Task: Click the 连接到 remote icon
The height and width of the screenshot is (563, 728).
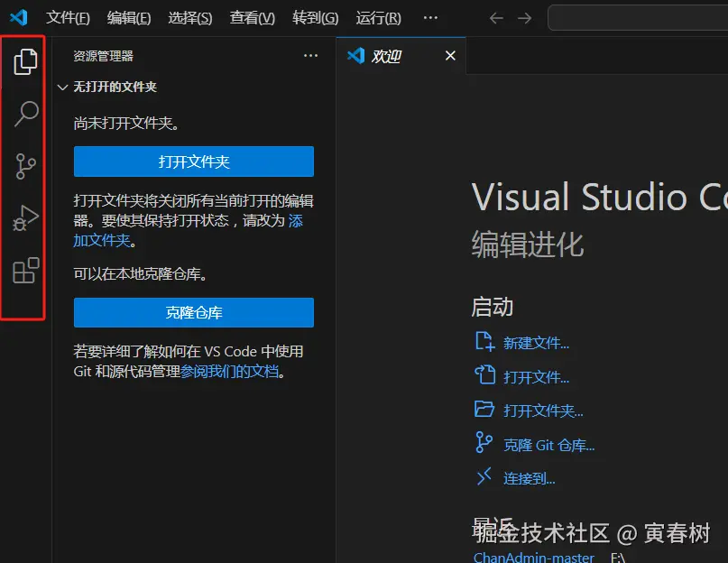Action: [484, 476]
